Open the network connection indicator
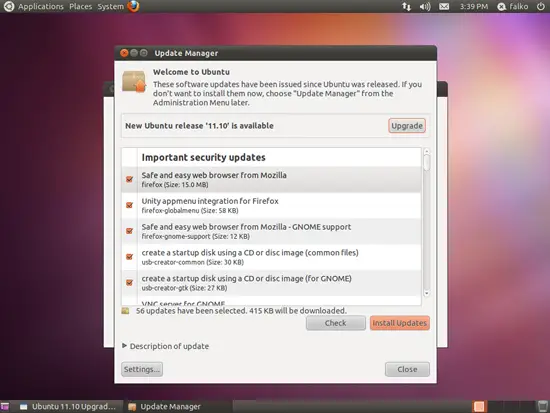 coord(406,6)
